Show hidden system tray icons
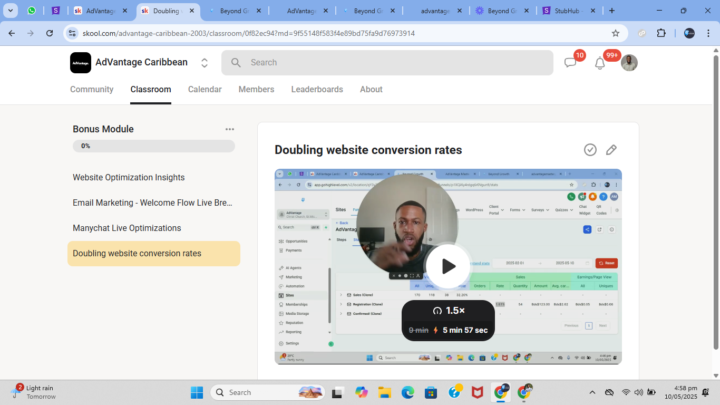Viewport: 720px width, 405px height. coord(592,393)
